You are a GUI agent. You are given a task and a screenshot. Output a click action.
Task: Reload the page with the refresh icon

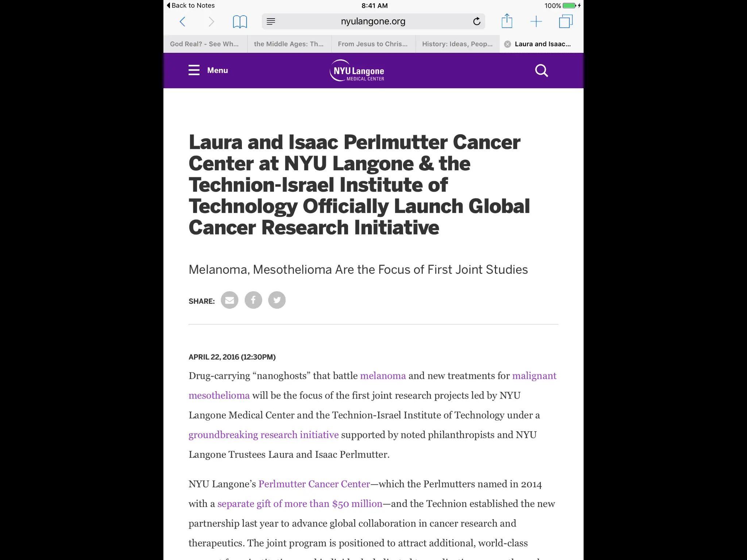tap(476, 22)
